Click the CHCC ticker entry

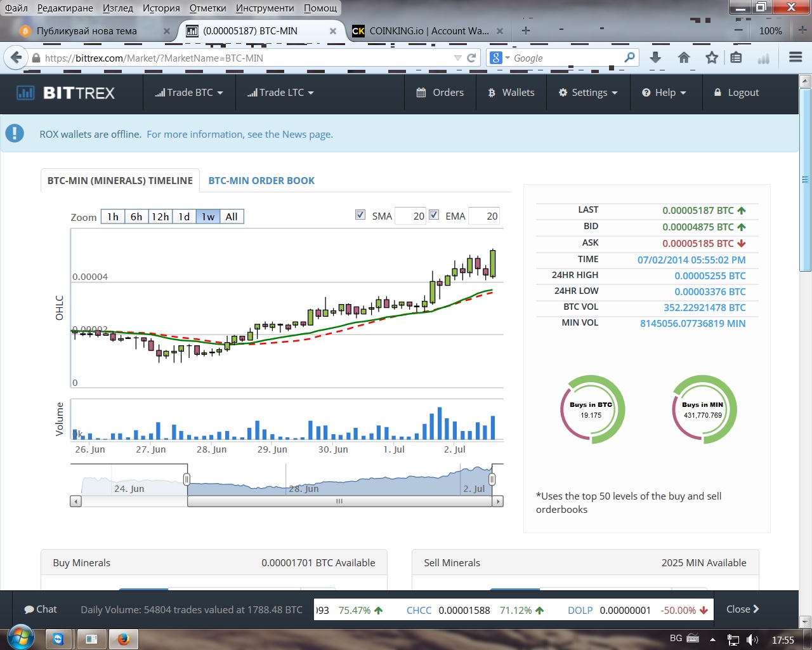pyautogui.click(x=475, y=610)
